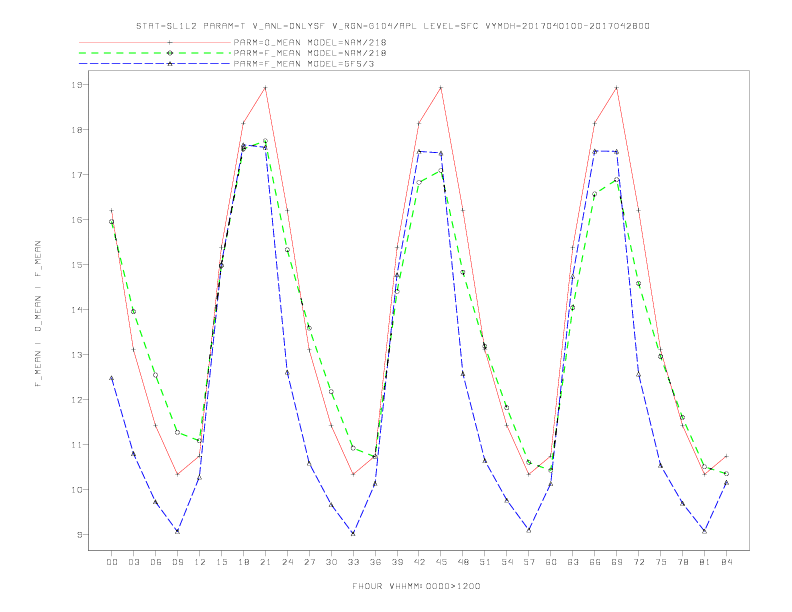This screenshot has width=792, height=612.
Task: Click x-axis tick label 63
Action: pos(573,562)
